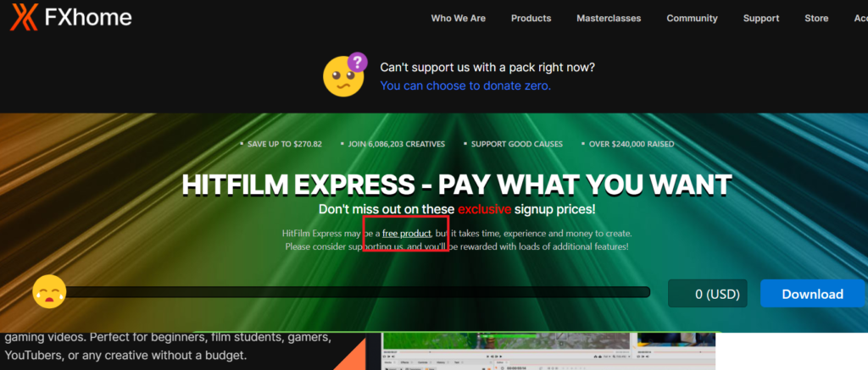The image size is (868, 370).
Task: Open the Masterclasses menu
Action: (x=609, y=19)
